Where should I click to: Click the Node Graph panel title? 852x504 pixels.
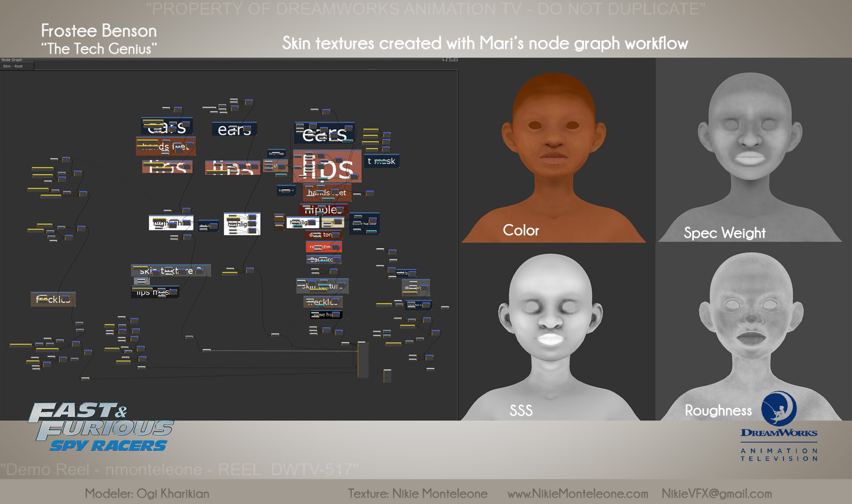coord(12,59)
